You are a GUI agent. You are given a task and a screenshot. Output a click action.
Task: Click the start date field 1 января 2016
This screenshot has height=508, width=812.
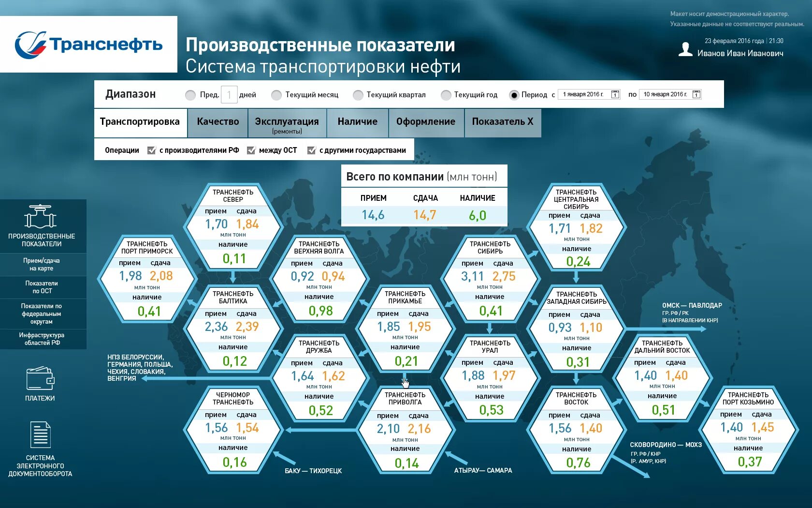[589, 94]
